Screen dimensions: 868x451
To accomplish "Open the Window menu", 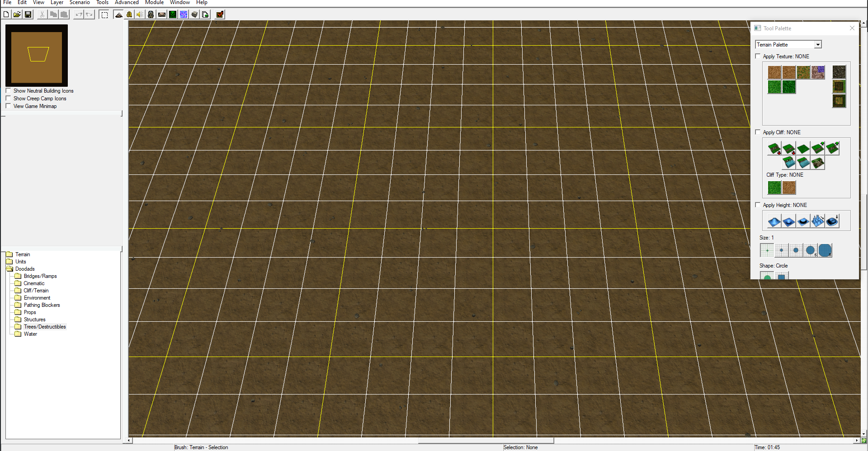I will (179, 2).
